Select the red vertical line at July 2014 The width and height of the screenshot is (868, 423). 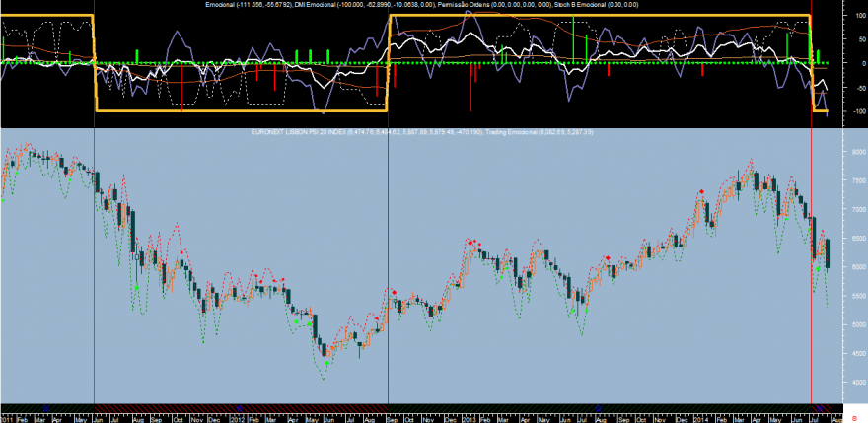tap(811, 210)
